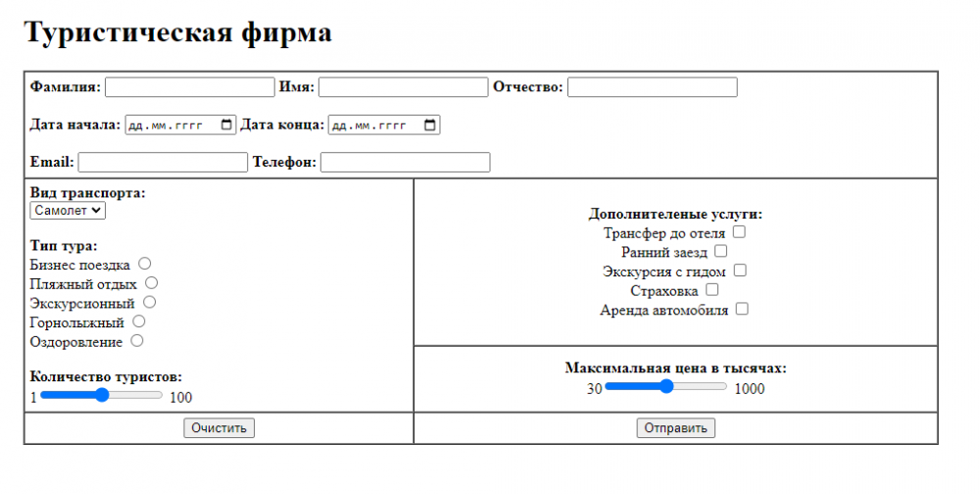Click the Тип тура label
980x494 pixels.
(64, 246)
